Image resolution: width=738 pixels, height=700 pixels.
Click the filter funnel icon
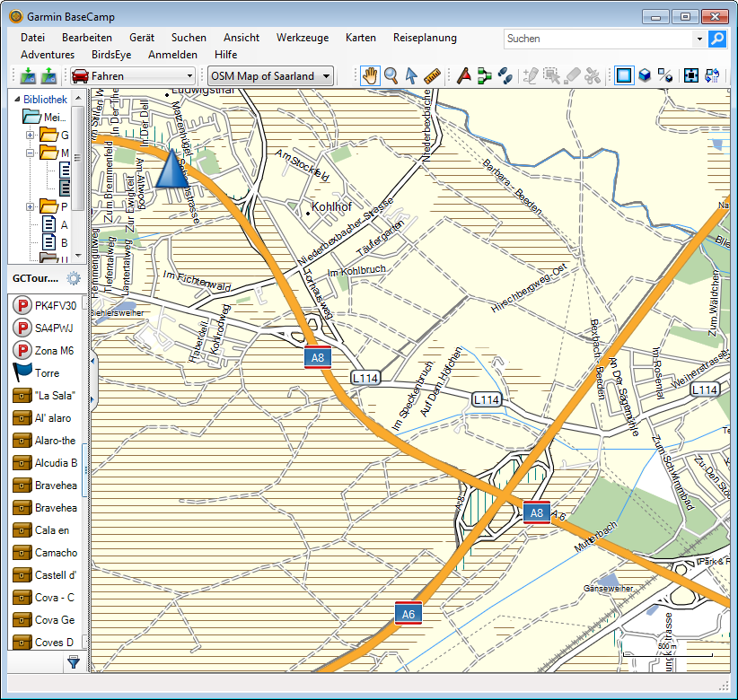click(74, 663)
